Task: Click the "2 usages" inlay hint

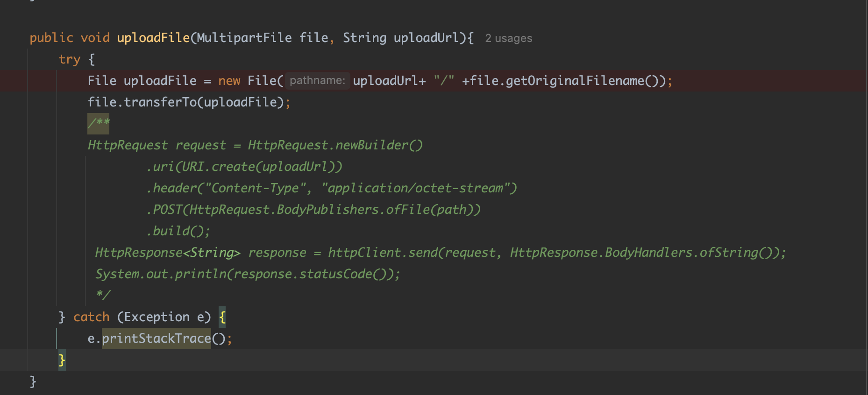Action: click(x=508, y=38)
